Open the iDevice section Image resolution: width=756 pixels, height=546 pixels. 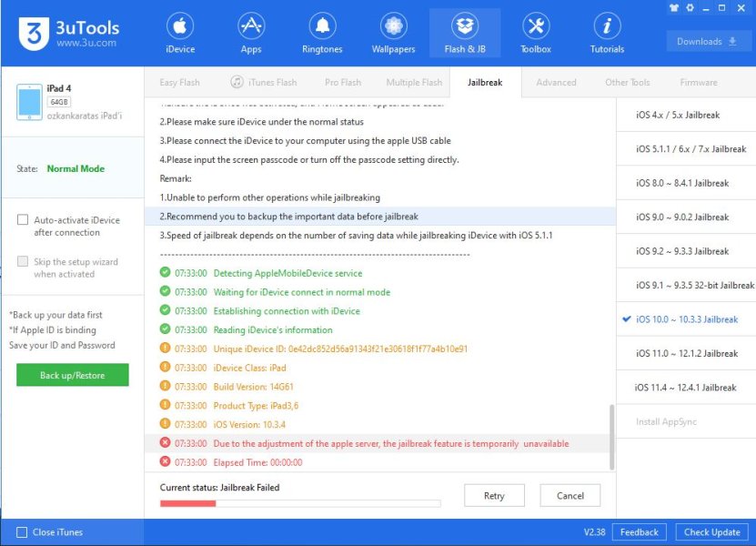click(180, 33)
